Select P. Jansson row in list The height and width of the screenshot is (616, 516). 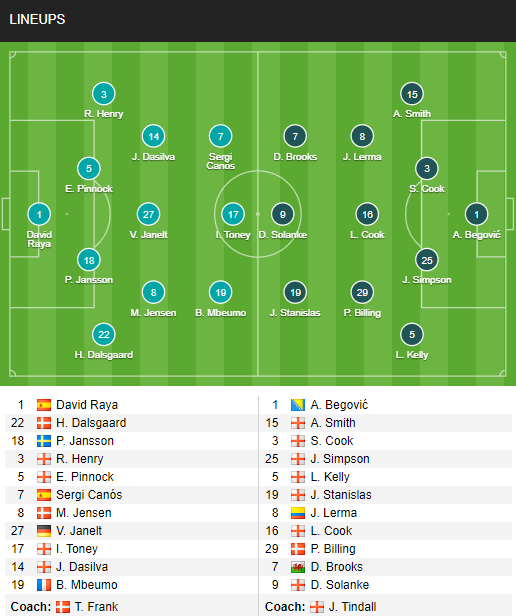[131, 441]
